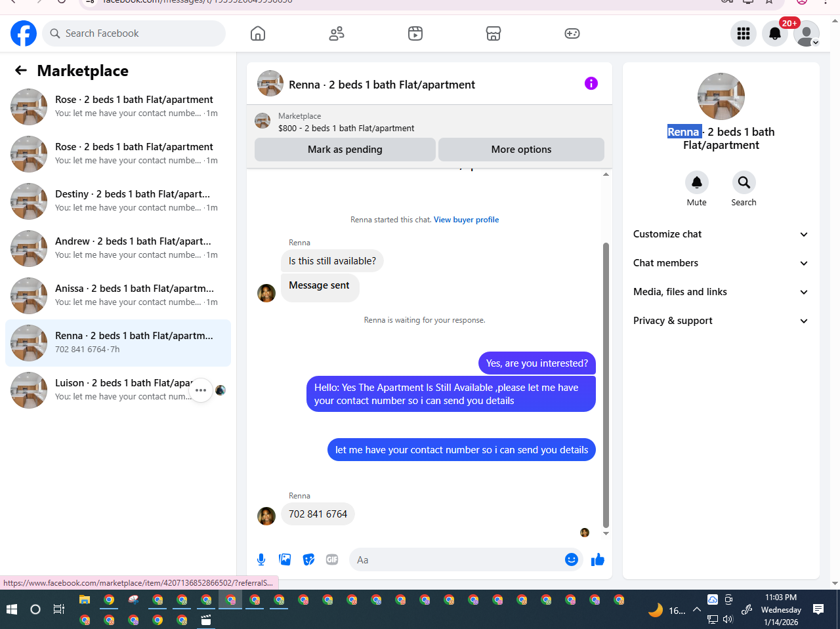The width and height of the screenshot is (840, 629).
Task: Open the Destiny conversation
Action: point(118,201)
